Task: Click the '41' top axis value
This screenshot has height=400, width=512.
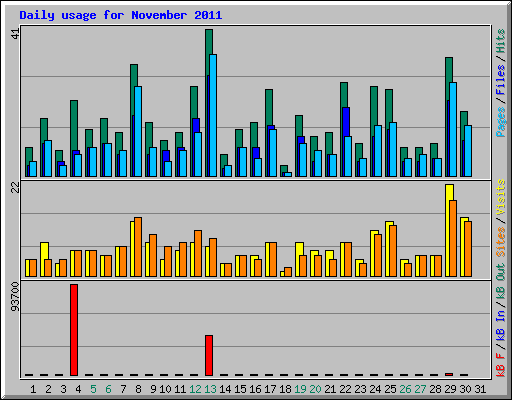Action: pyautogui.click(x=16, y=33)
